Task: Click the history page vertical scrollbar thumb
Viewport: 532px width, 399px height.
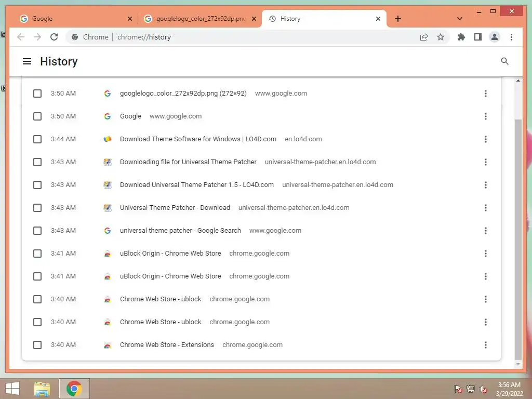Action: [518, 239]
